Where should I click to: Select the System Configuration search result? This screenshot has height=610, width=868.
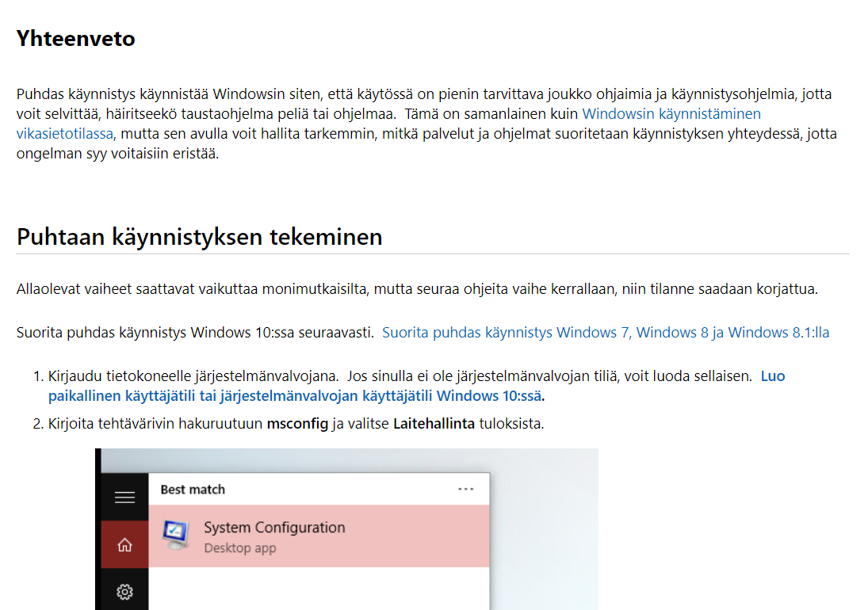(x=319, y=536)
